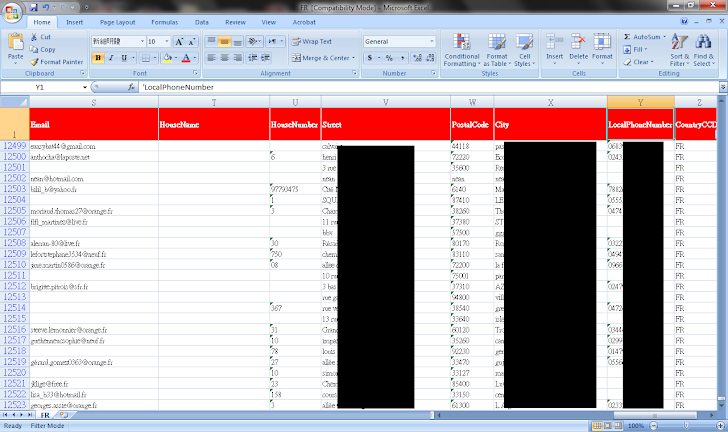Click the Format Painter brush icon
The height and width of the screenshot is (432, 728).
click(x=35, y=61)
